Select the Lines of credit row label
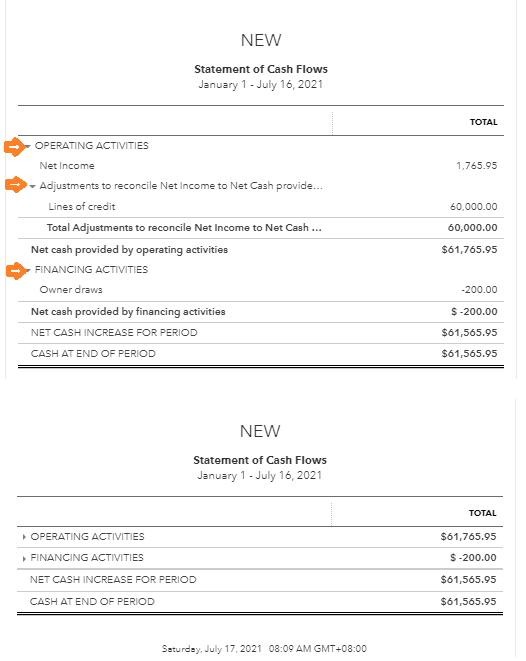The image size is (526, 661). point(82,207)
